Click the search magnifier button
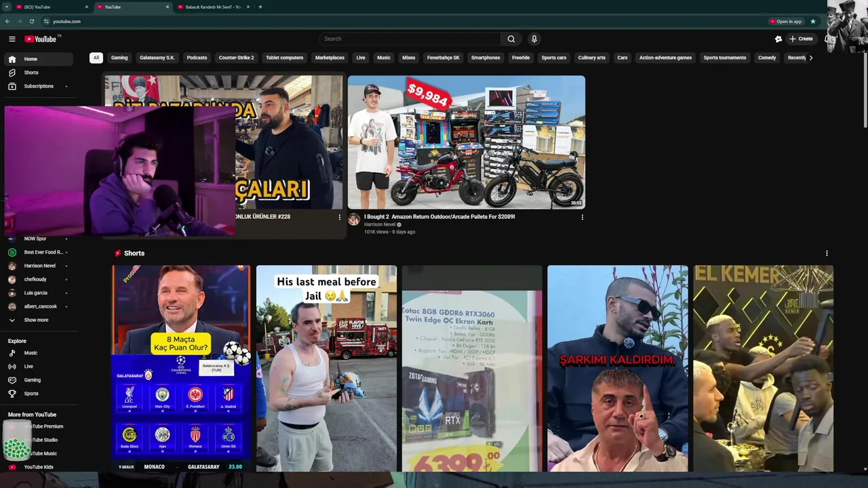This screenshot has height=488, width=868. click(511, 39)
